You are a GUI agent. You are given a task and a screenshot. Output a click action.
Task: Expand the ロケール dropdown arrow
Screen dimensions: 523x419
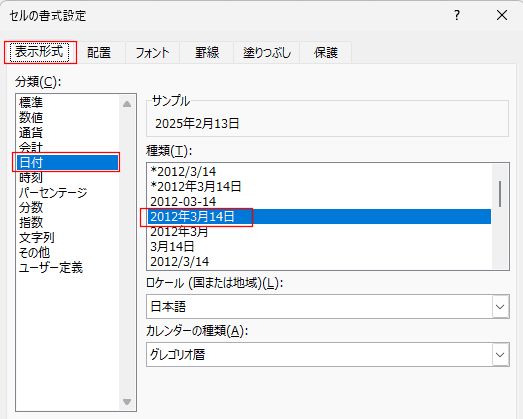pyautogui.click(x=500, y=306)
